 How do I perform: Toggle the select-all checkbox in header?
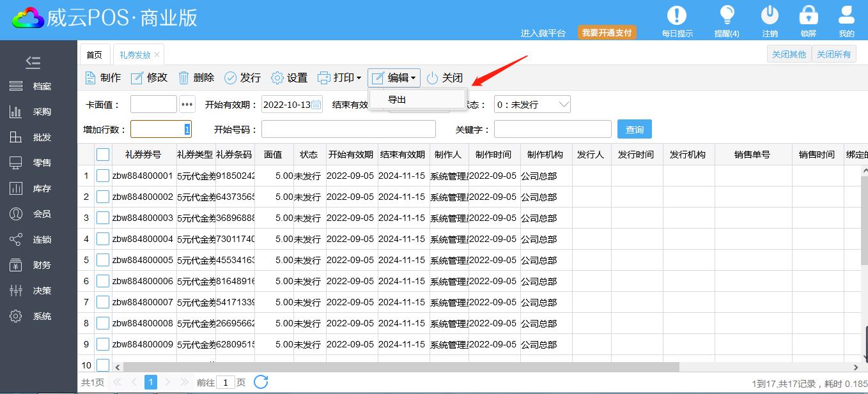pyautogui.click(x=103, y=155)
